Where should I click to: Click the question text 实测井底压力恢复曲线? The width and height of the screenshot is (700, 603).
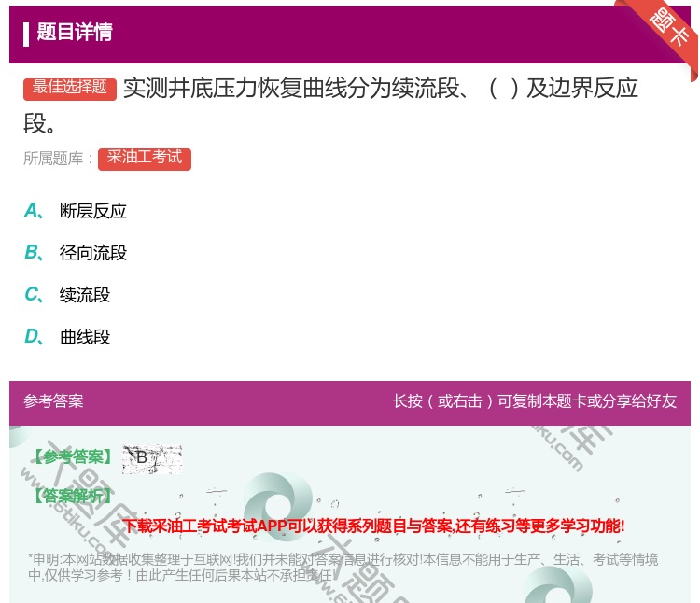tap(330, 105)
